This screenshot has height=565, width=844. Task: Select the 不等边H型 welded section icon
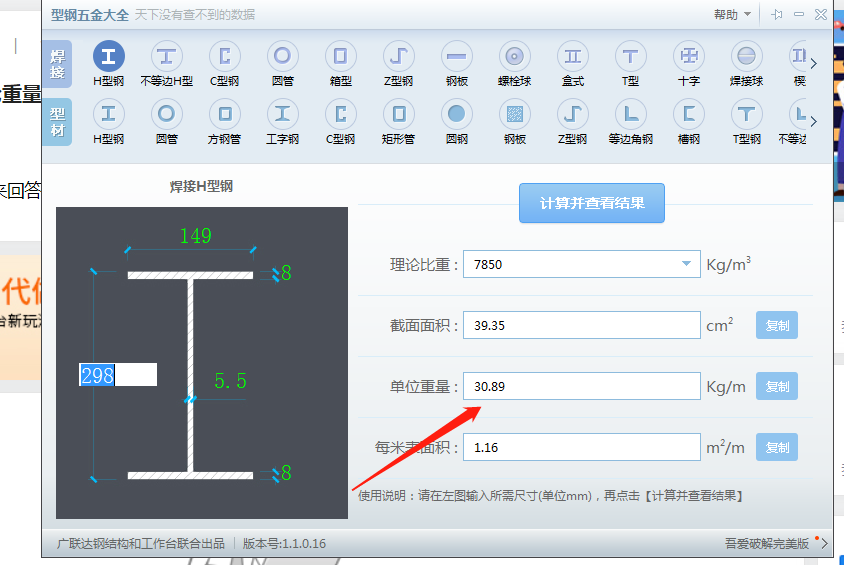point(166,56)
